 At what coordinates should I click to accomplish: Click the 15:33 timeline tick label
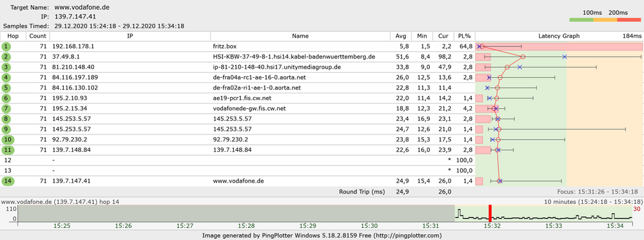[553, 226]
